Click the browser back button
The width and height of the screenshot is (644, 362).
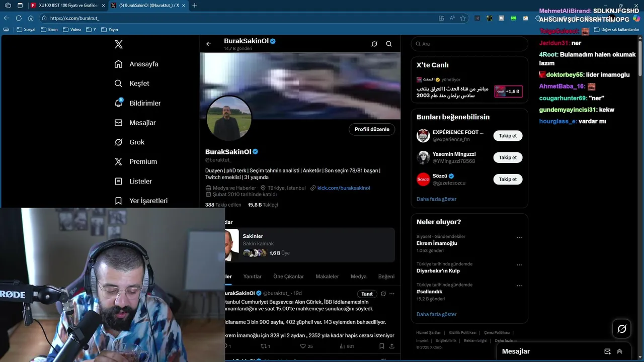point(7,18)
